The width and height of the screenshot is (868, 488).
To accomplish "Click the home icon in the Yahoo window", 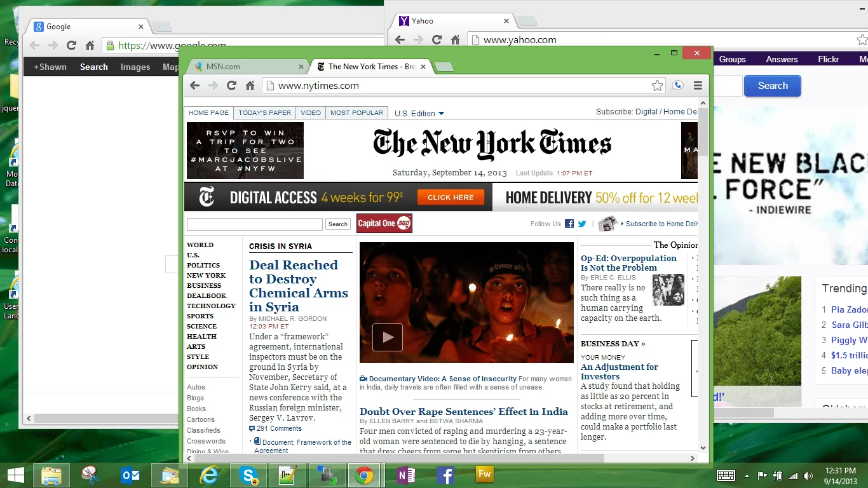I will pos(455,39).
